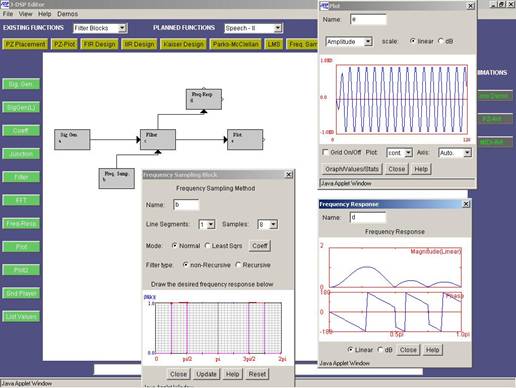Select the Filter block in diagram
Image resolution: width=516 pixels, height=388 pixels.
click(x=158, y=139)
